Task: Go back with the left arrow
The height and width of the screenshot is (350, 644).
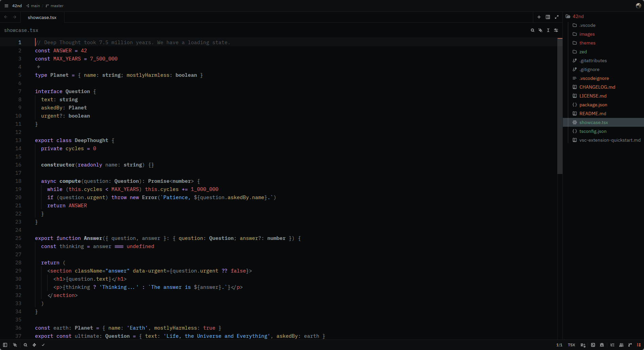Action: click(6, 17)
